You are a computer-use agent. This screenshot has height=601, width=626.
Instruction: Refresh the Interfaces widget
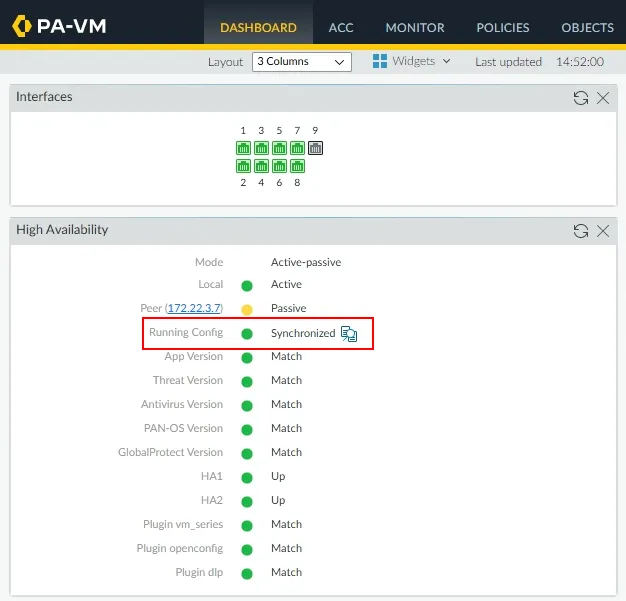[580, 98]
